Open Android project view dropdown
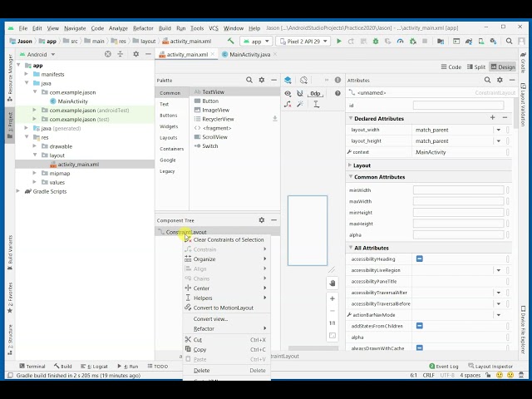Viewport: 532px width, 399px height. 37,54
